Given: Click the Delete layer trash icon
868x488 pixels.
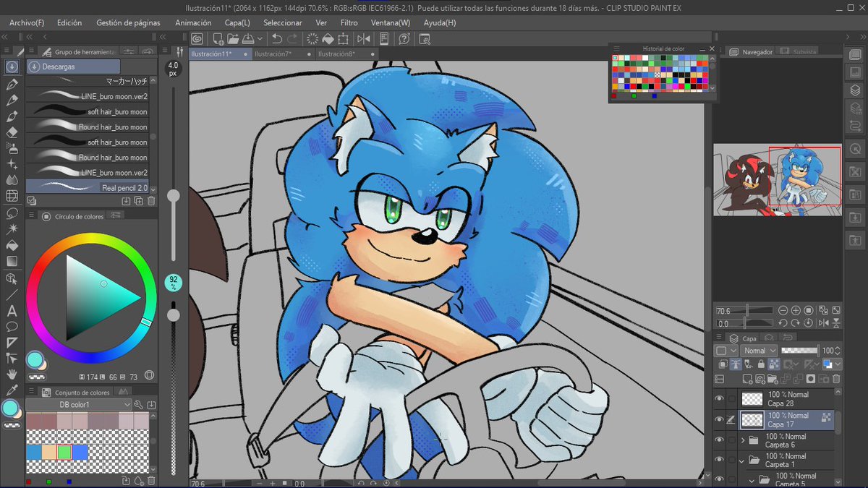Looking at the screenshot, I should [837, 379].
